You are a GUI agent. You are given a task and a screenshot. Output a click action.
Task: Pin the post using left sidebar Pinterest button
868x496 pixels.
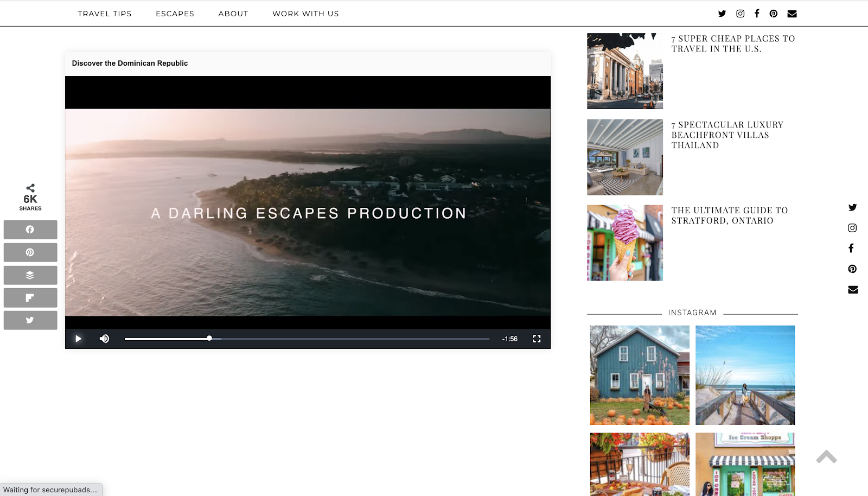30,252
